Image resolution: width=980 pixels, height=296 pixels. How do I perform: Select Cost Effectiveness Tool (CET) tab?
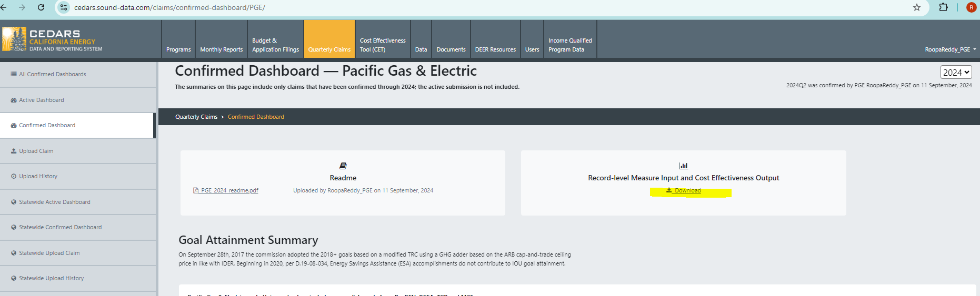pyautogui.click(x=383, y=45)
